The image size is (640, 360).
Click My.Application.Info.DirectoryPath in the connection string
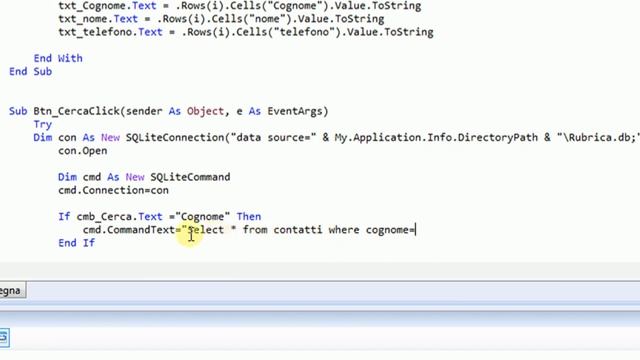pos(436,138)
